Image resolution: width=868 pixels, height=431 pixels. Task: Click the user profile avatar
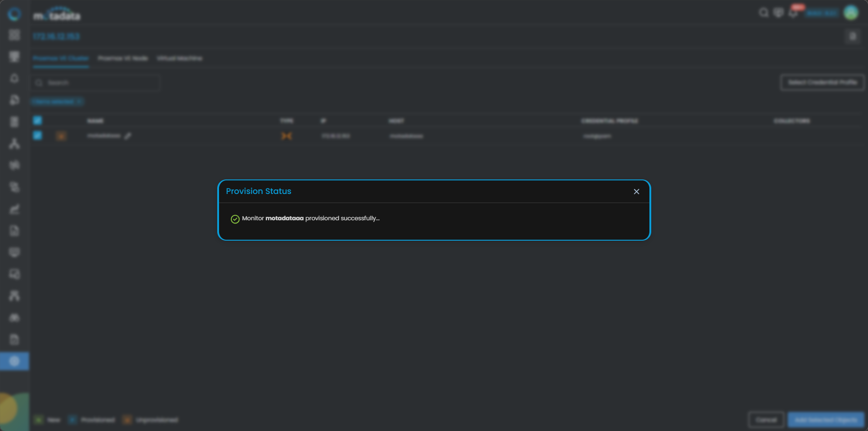[x=851, y=13]
